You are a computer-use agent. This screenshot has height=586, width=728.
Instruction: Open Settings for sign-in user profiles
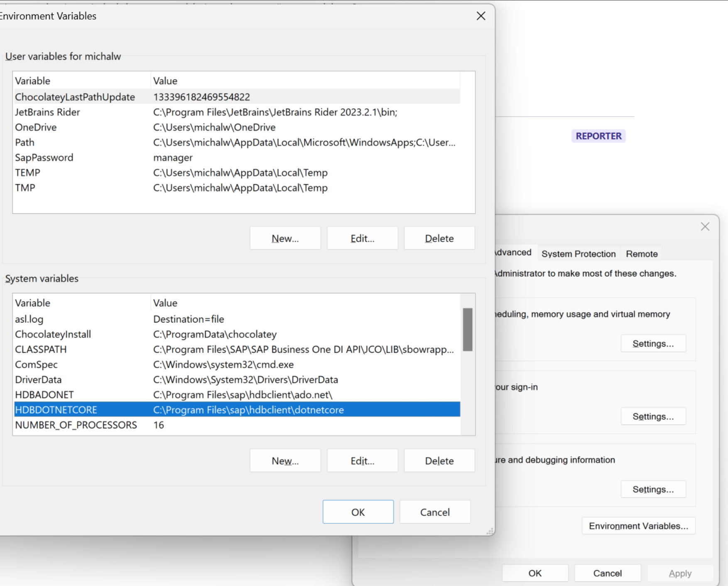pyautogui.click(x=653, y=416)
